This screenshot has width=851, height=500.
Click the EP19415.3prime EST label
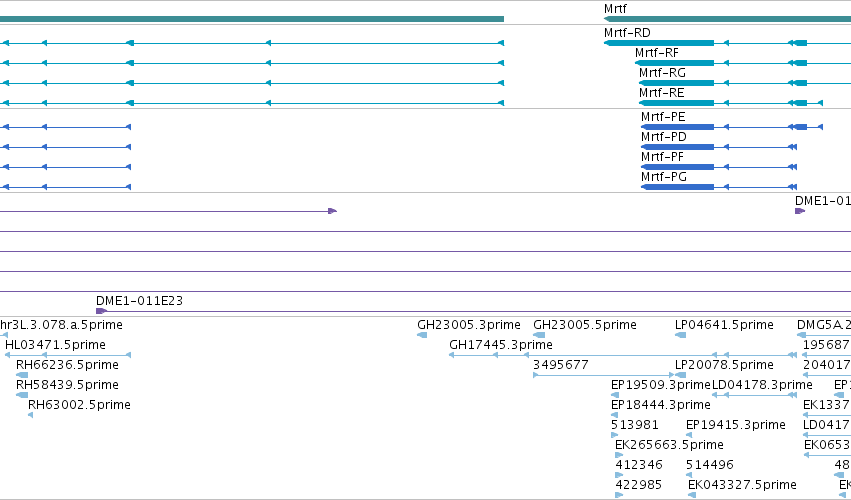point(736,425)
